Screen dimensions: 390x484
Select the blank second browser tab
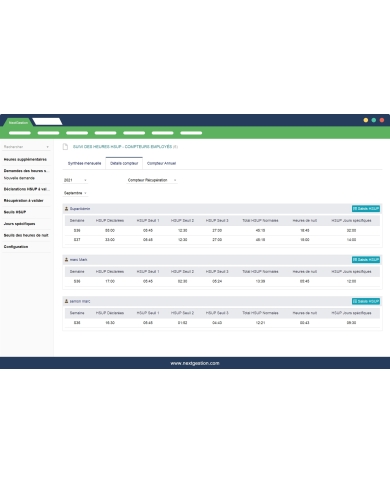pos(47,121)
